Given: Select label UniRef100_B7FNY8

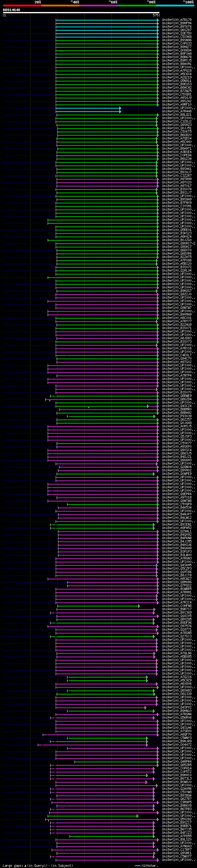Looking at the screenshot, I should 177,203.
